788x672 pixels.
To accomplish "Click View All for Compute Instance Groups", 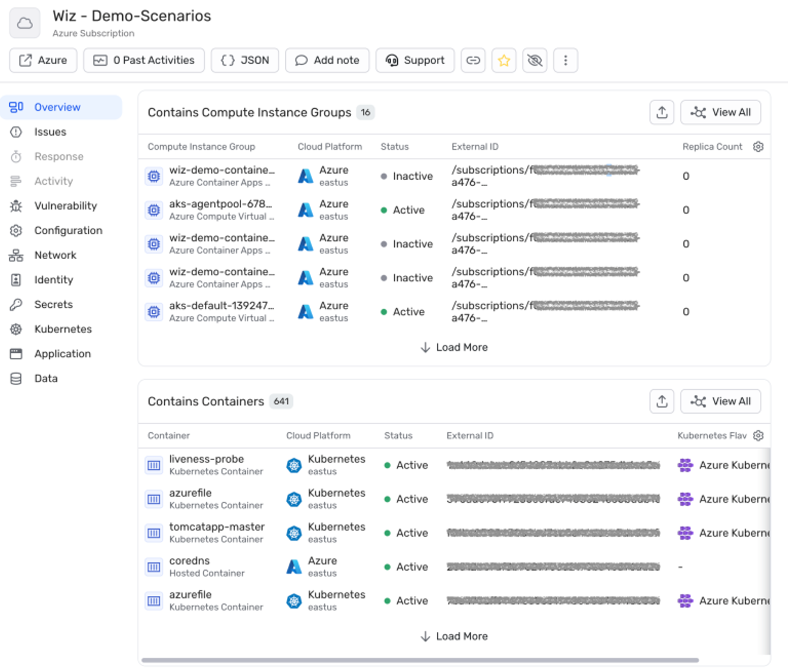I will (720, 112).
